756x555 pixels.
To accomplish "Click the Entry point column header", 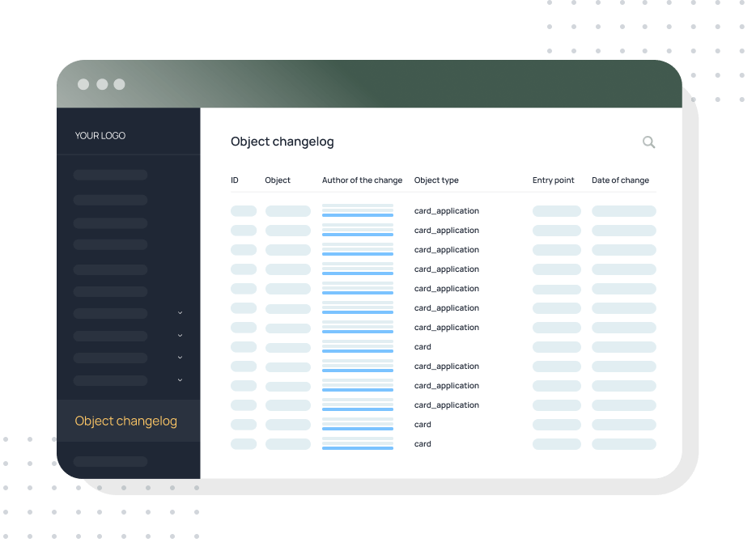I will pyautogui.click(x=553, y=180).
